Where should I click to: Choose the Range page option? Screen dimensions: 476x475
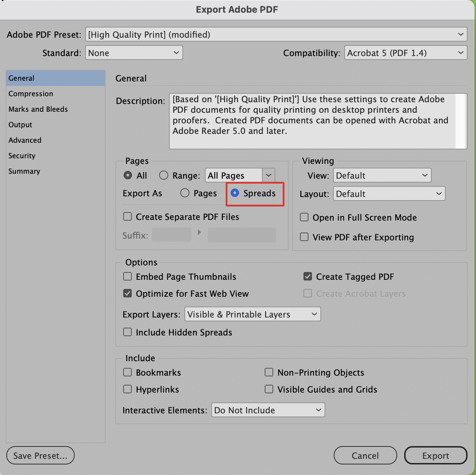[163, 175]
